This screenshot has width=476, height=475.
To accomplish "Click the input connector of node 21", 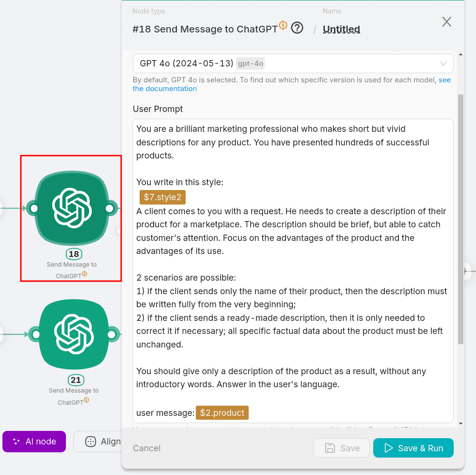I will pyautogui.click(x=35, y=334).
